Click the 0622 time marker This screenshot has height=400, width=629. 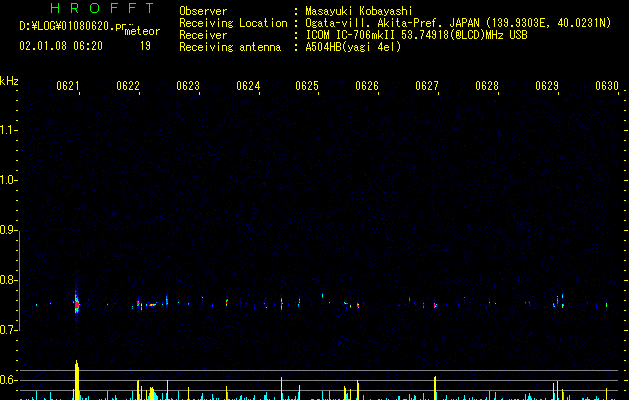pyautogui.click(x=128, y=86)
